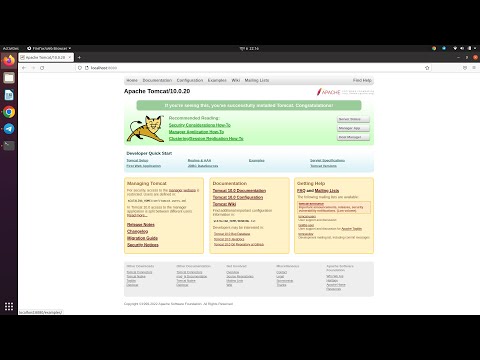
Task: Open the Release Notes link
Action: [x=141, y=225]
